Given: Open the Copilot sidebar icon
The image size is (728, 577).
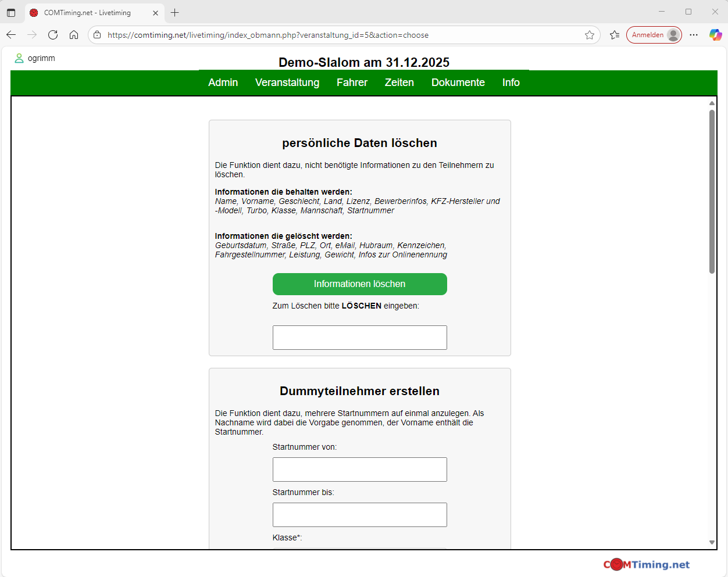Looking at the screenshot, I should (715, 35).
